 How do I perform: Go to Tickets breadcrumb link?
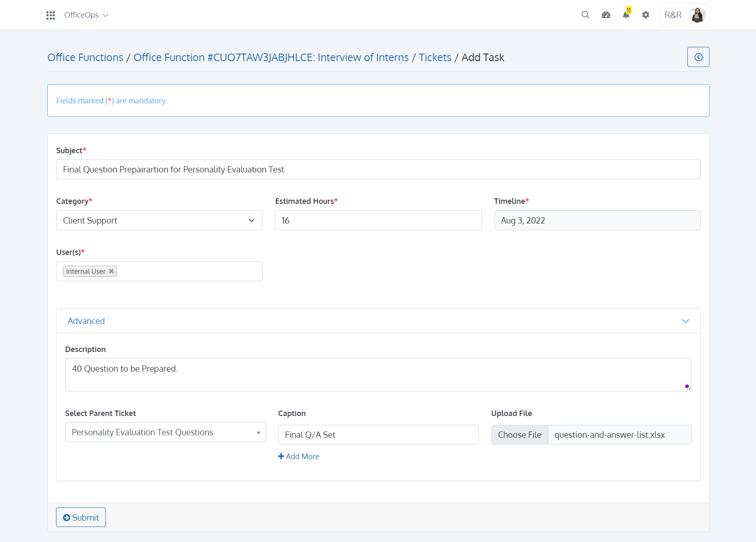435,57
